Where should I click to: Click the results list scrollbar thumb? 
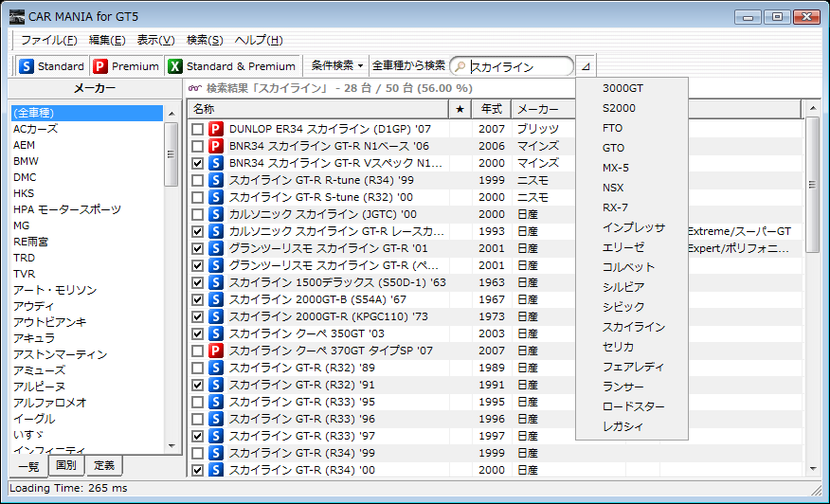pos(812,185)
